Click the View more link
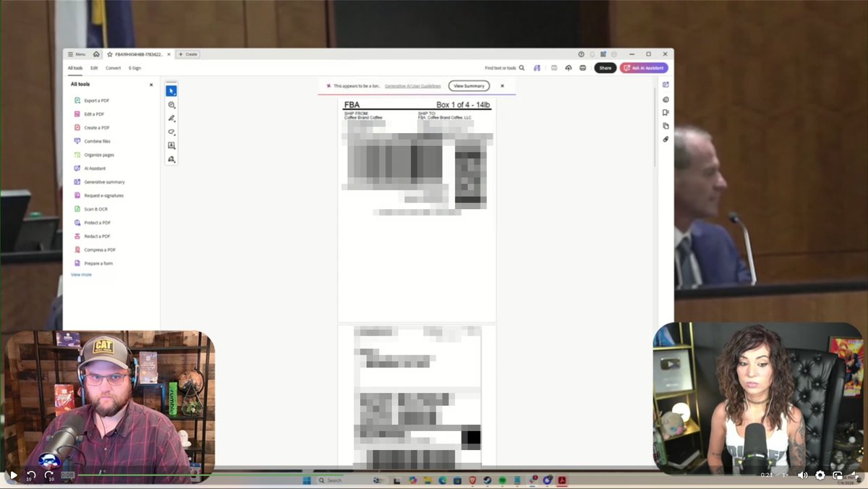Image resolution: width=868 pixels, height=489 pixels. click(81, 275)
